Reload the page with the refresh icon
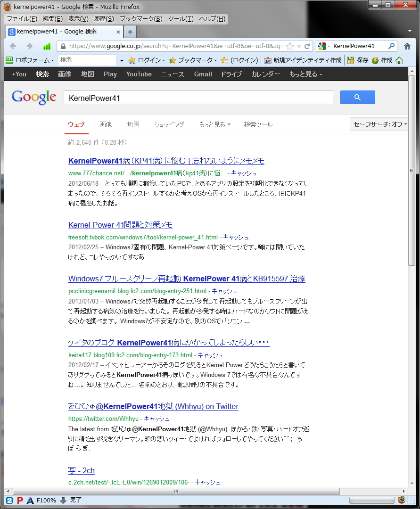Screen dimensions: 420x509 coord(307,46)
